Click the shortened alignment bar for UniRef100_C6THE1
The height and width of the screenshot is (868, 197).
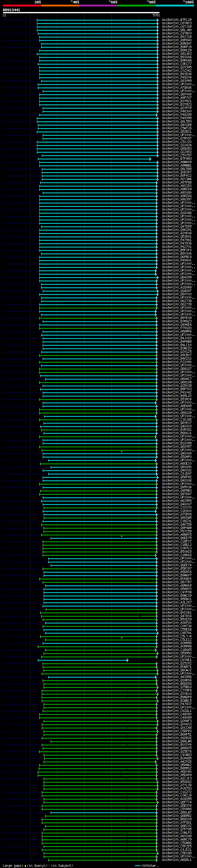point(83,660)
